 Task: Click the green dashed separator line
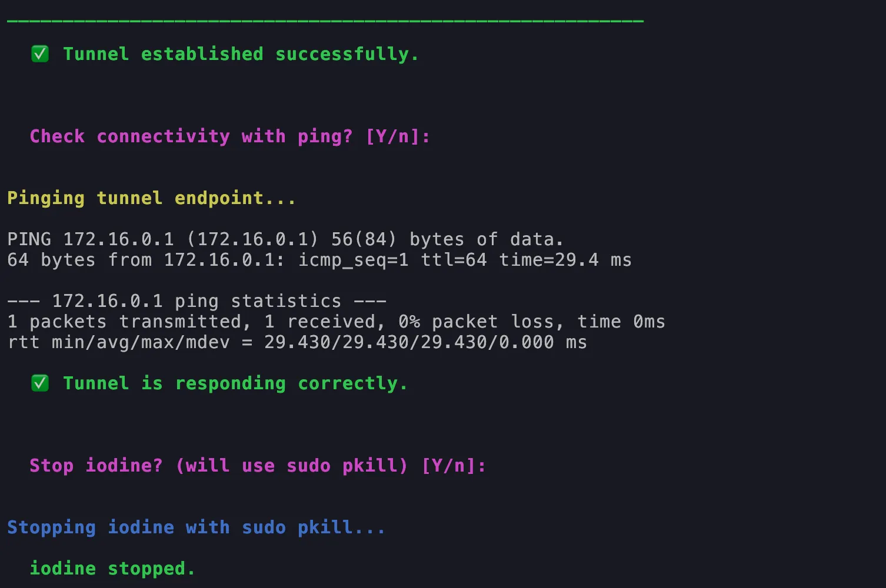(325, 21)
